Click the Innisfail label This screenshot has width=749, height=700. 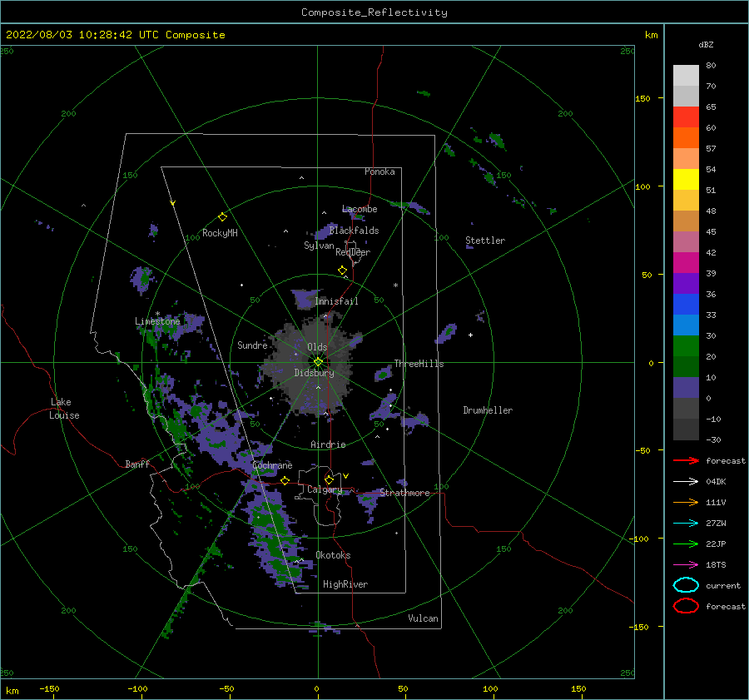point(336,301)
